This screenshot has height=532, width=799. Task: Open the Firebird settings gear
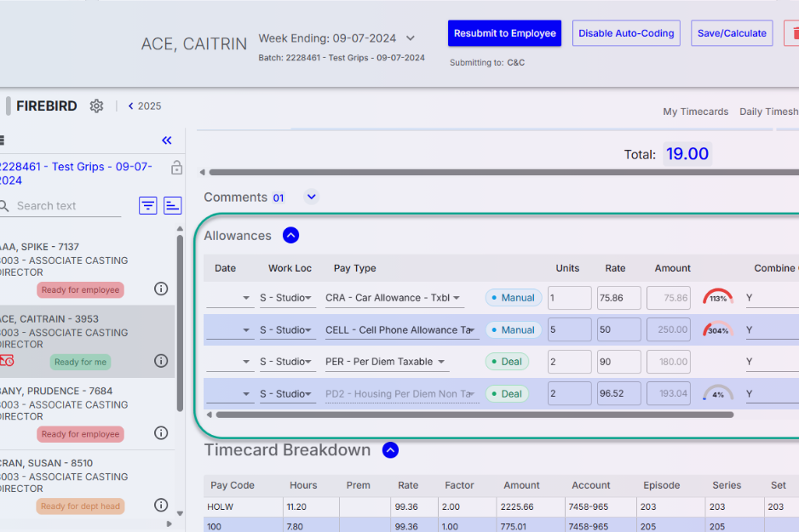click(96, 106)
